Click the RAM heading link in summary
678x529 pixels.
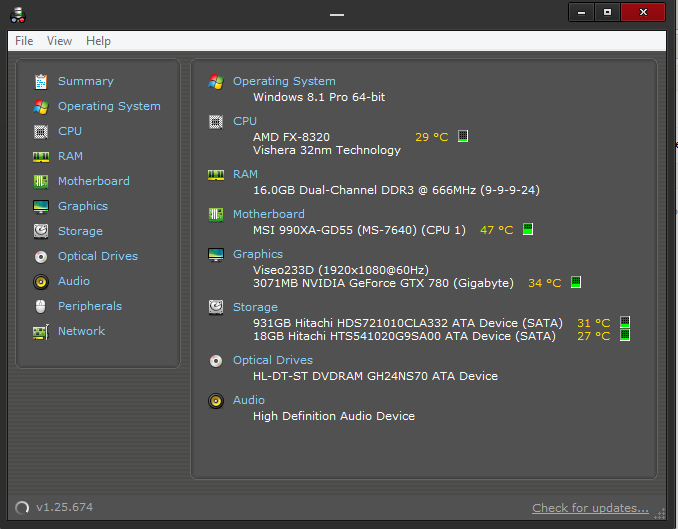point(245,174)
